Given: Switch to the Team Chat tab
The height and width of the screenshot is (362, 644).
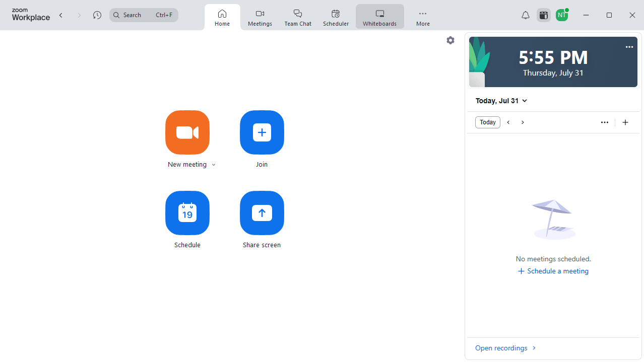Looking at the screenshot, I should (x=297, y=16).
